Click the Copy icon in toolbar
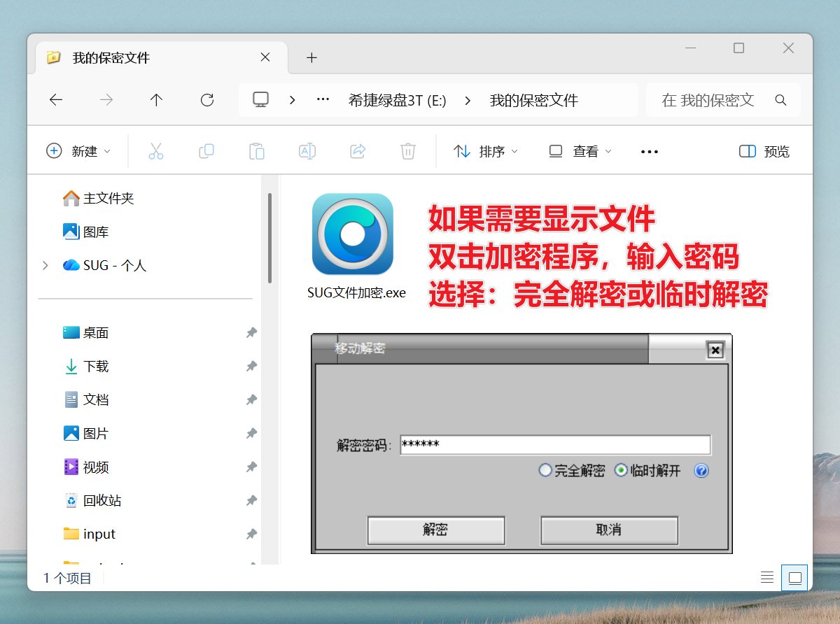The image size is (840, 624). click(x=206, y=151)
